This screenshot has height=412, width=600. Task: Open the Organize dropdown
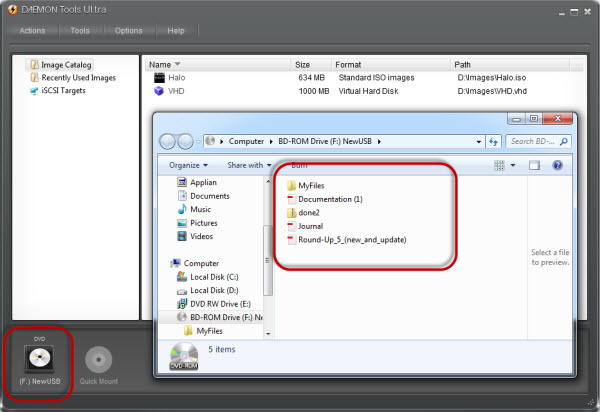[x=188, y=165]
